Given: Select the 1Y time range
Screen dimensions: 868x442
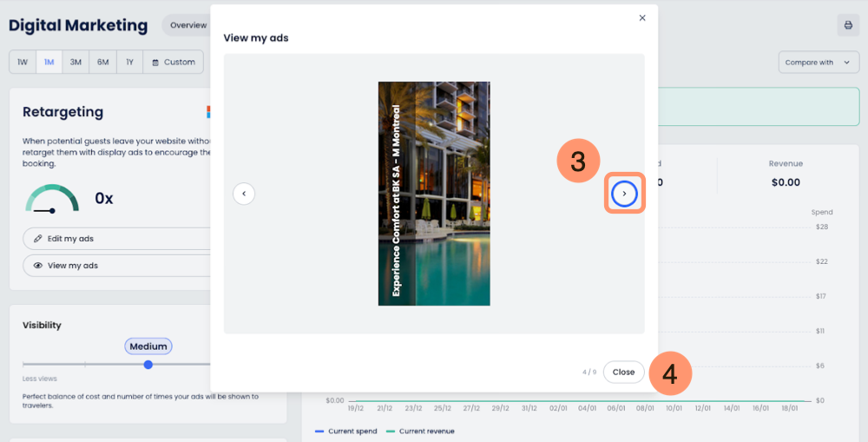Looking at the screenshot, I should [x=129, y=63].
